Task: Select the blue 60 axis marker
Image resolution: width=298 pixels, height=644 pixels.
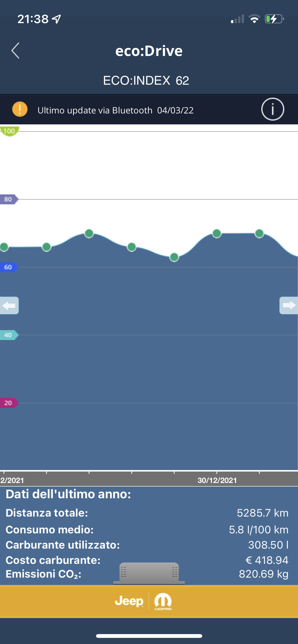Action: (x=9, y=267)
